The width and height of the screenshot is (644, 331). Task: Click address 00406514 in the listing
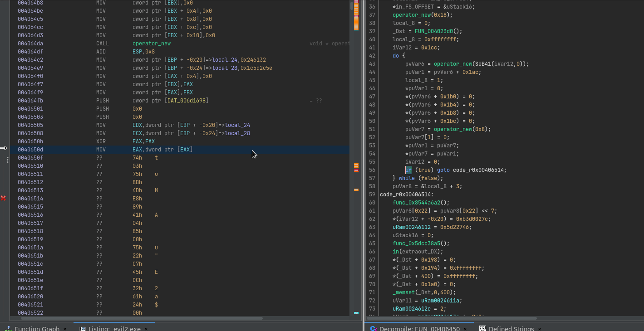[30, 199]
